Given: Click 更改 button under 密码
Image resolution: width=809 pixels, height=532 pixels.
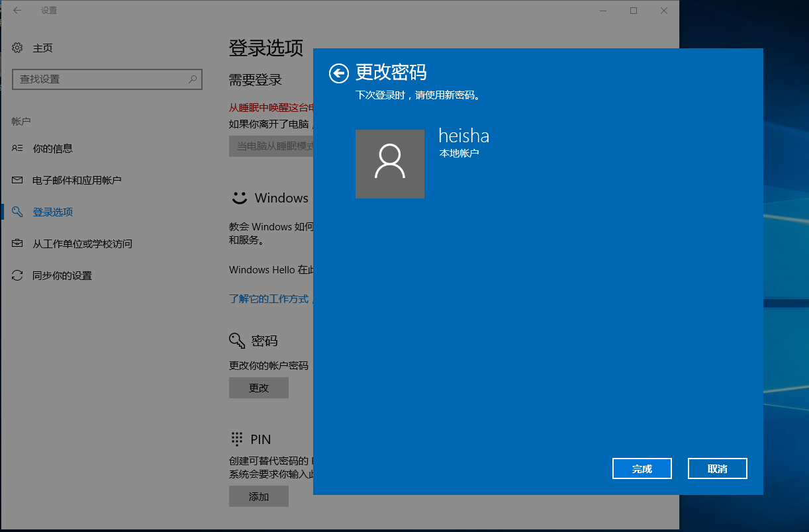Looking at the screenshot, I should [259, 388].
